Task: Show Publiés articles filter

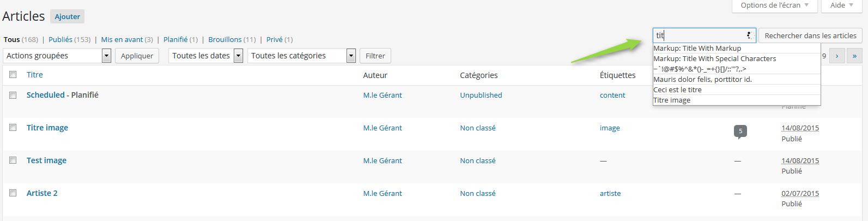Action: click(70, 39)
